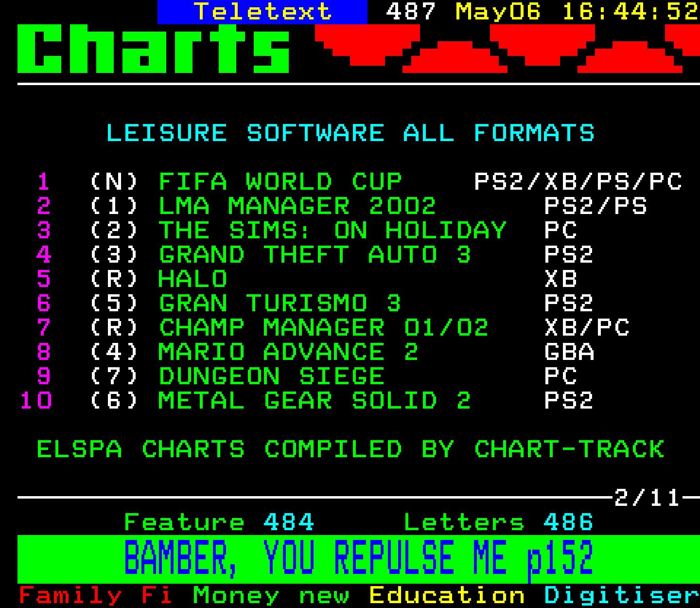Select the Family Fi fastext link
700x608 pixels.
click(95, 595)
